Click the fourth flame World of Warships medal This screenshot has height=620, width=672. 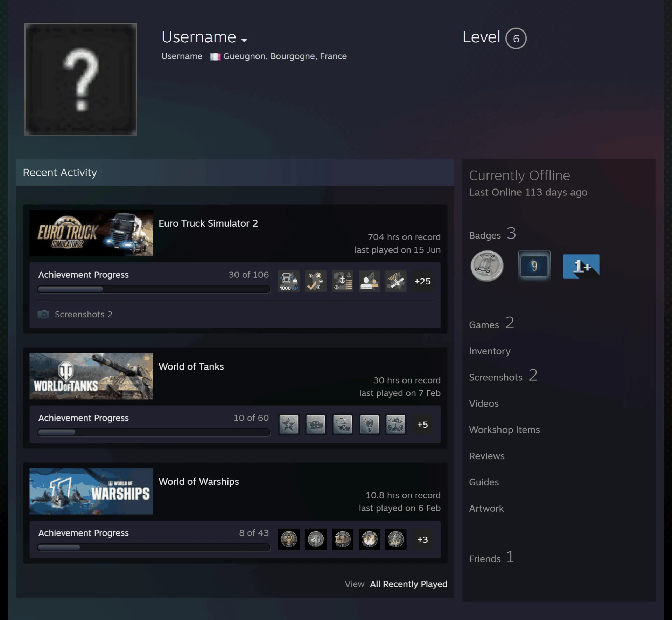[369, 539]
